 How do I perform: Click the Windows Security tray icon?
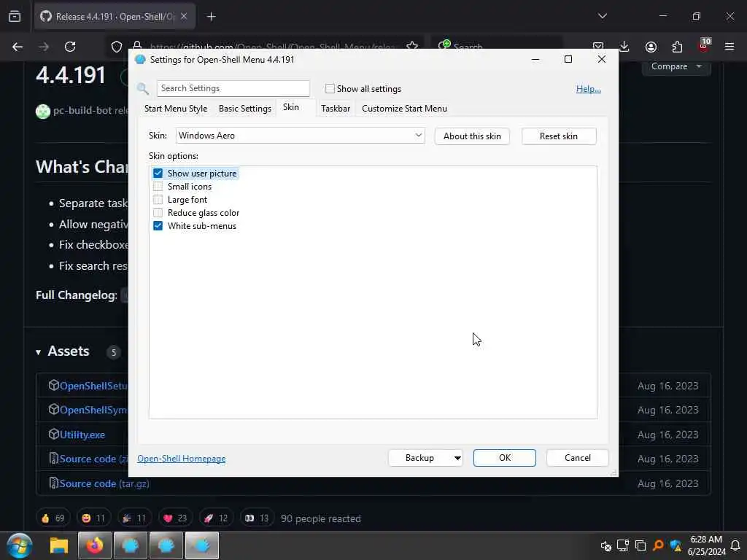pos(676,545)
